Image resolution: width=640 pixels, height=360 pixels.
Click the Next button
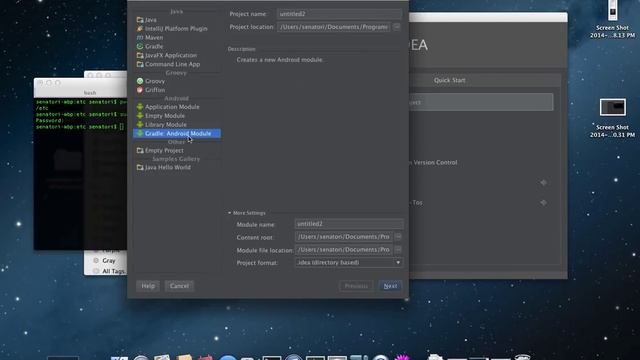(390, 286)
